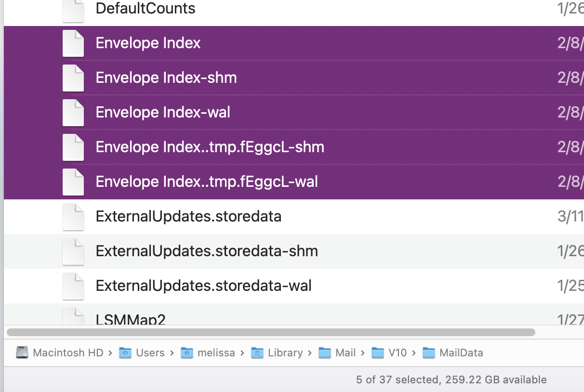Go to Macintosh HD in path bar
Image resolution: width=584 pixels, height=392 pixels.
(x=60, y=353)
